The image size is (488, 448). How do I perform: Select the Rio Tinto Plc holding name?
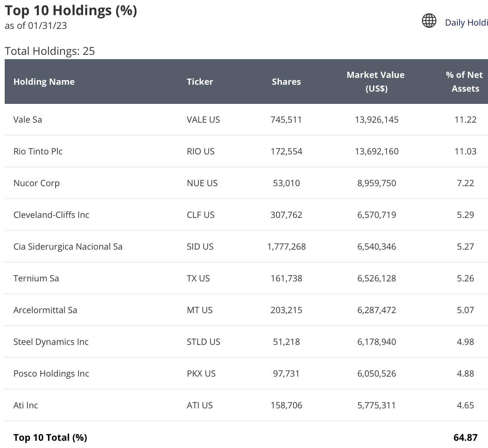click(x=38, y=151)
